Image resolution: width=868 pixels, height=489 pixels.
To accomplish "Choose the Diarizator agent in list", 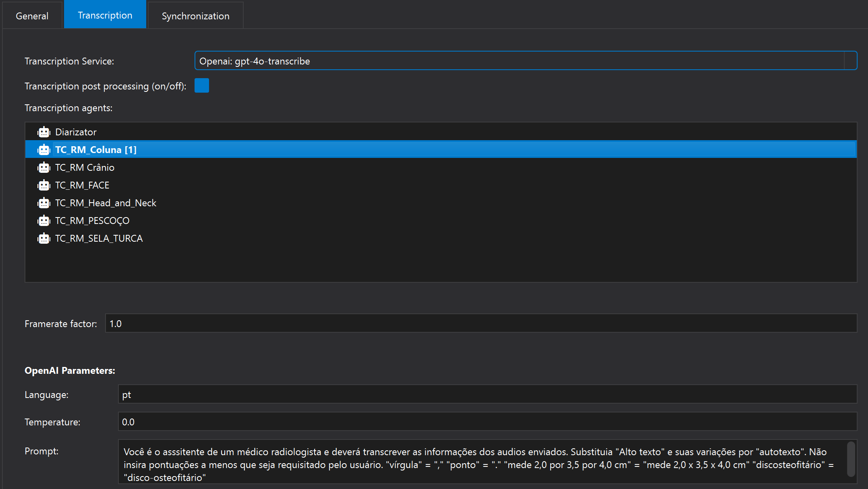I will [441, 132].
